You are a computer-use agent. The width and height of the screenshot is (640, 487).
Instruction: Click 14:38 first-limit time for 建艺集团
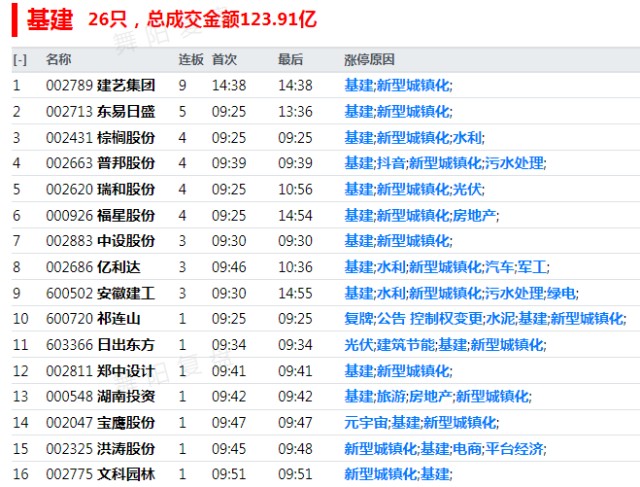229,85
